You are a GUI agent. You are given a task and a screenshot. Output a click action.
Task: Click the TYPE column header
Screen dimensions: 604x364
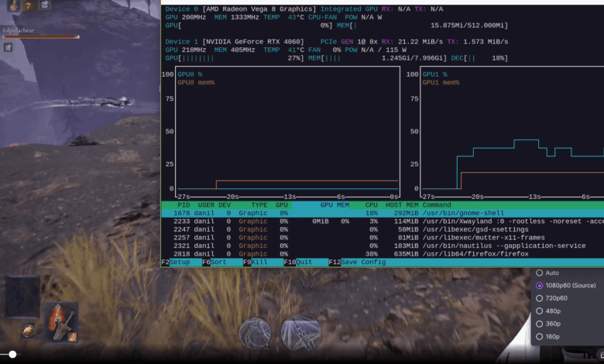coord(259,205)
